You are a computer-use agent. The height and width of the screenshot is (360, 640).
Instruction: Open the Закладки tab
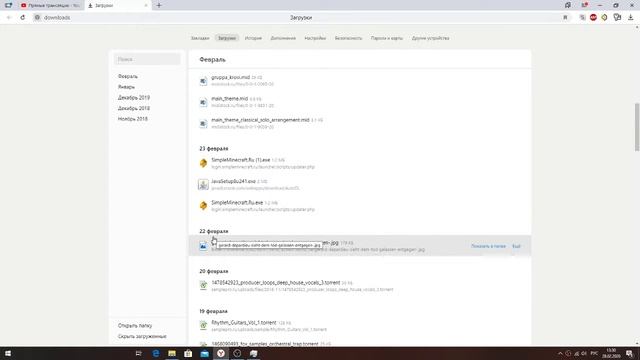coord(200,38)
